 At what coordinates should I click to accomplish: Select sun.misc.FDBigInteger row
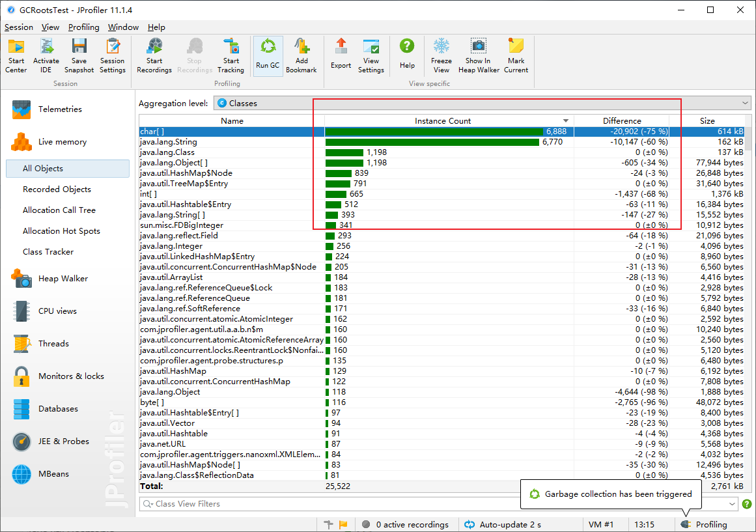pos(441,225)
